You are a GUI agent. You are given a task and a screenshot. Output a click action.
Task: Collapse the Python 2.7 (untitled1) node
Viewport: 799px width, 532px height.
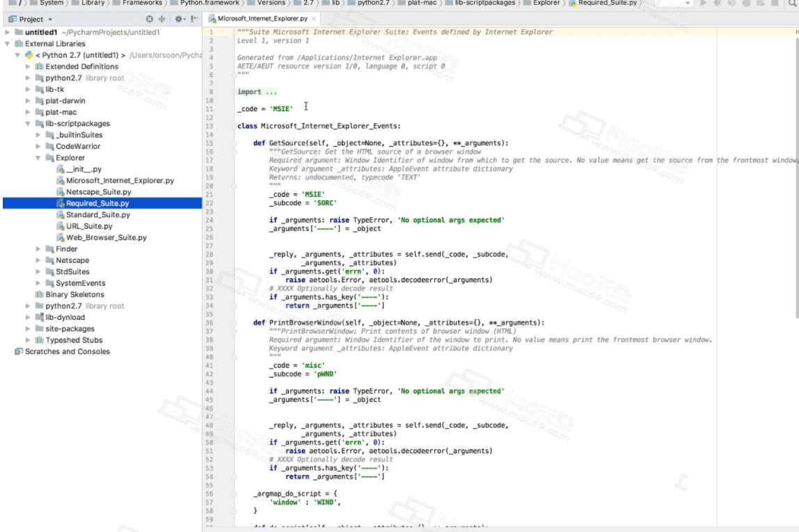[x=17, y=55]
